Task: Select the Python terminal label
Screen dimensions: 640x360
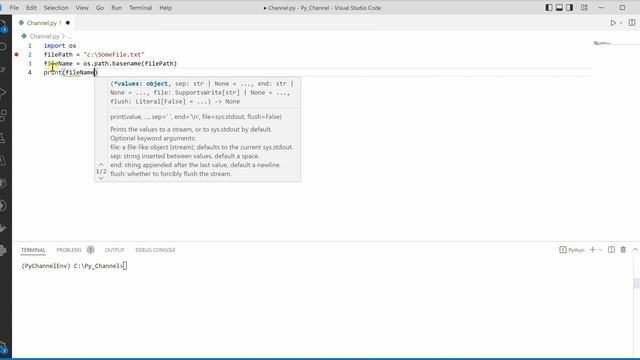Action: (x=576, y=250)
